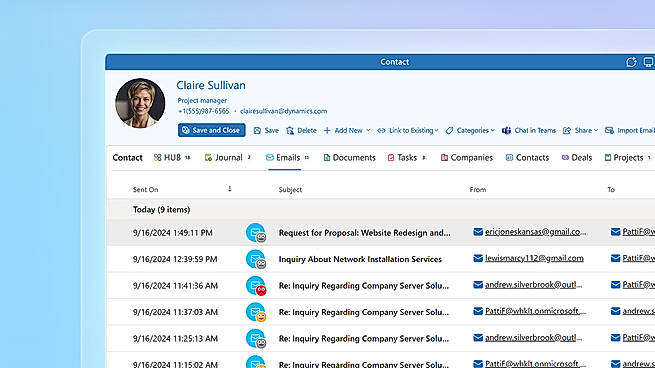Click the Subject column header
The height and width of the screenshot is (368, 655).
point(290,190)
